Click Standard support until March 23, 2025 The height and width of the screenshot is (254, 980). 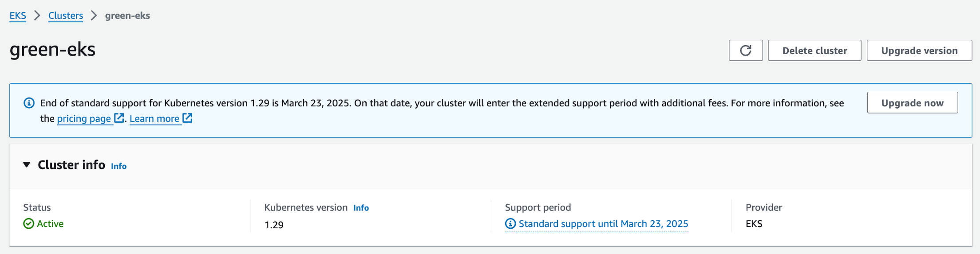(603, 224)
